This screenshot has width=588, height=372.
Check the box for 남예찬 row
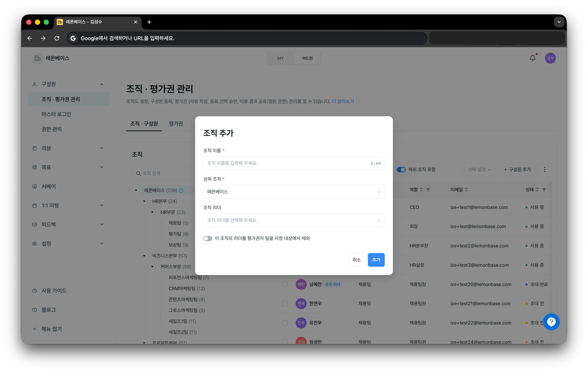[285, 284]
